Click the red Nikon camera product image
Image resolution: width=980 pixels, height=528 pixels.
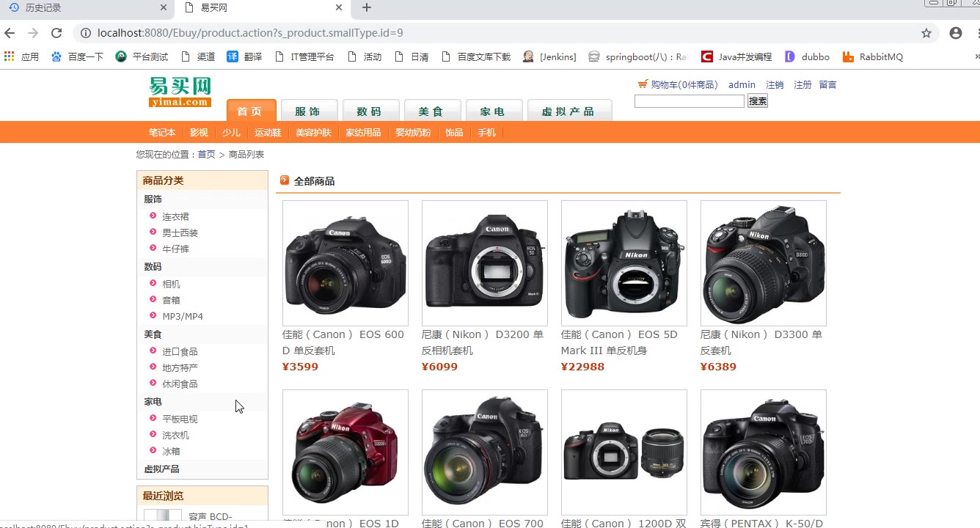(345, 452)
